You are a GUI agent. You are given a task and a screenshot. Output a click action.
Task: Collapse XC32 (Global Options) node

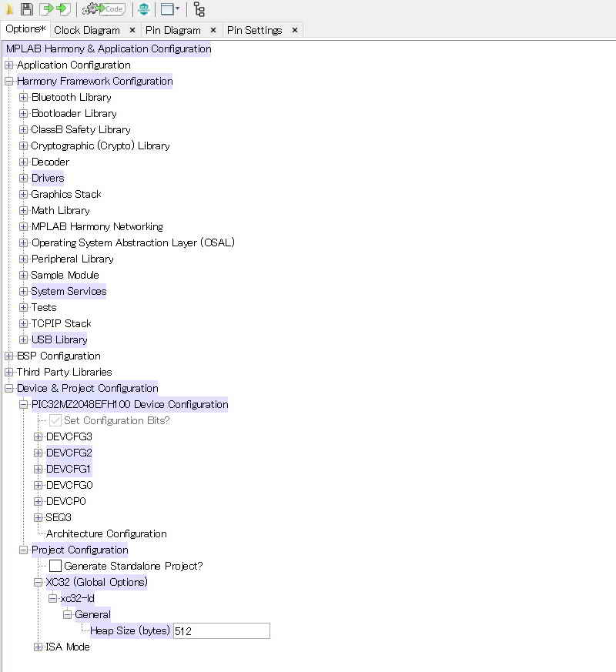click(x=38, y=582)
